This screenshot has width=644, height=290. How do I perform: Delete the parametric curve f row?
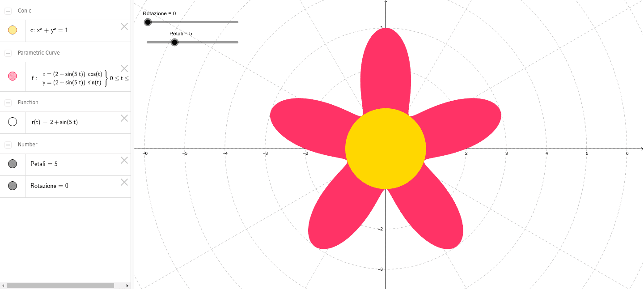click(124, 68)
